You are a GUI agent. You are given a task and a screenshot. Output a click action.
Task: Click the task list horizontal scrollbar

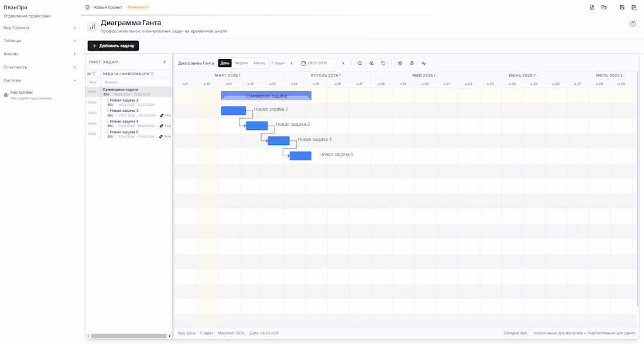point(129,336)
